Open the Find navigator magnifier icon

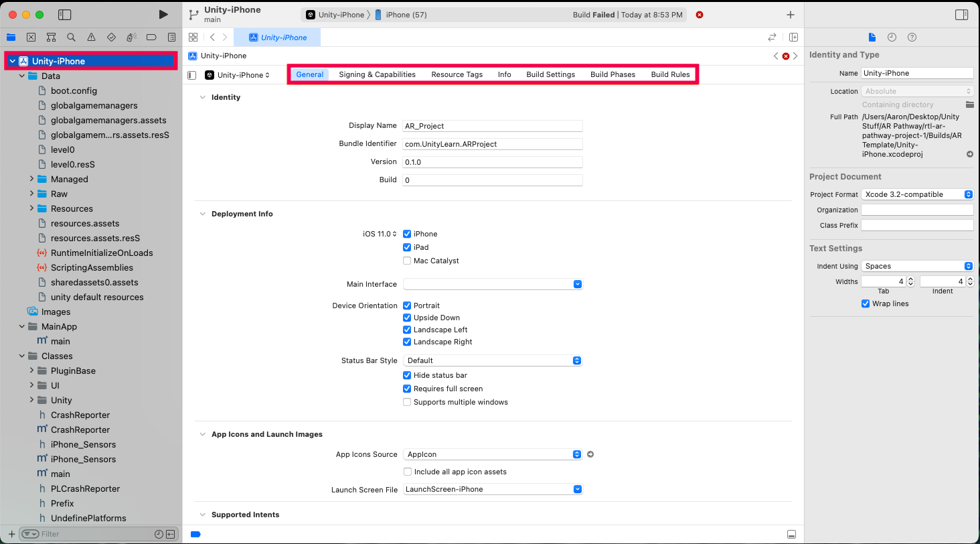(71, 37)
